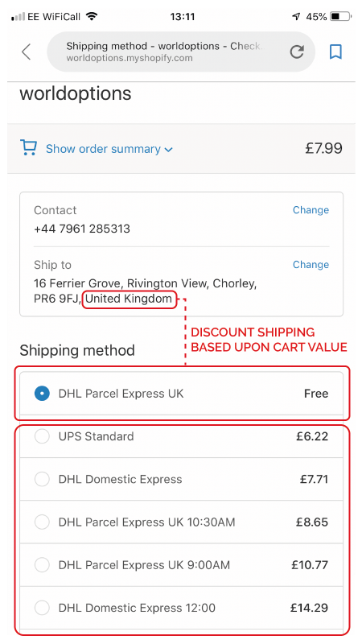Viewport: 362px width, 644px height.
Task: Choose DHL Parcel Express UK 9:00AM shipping
Action: 182,565
